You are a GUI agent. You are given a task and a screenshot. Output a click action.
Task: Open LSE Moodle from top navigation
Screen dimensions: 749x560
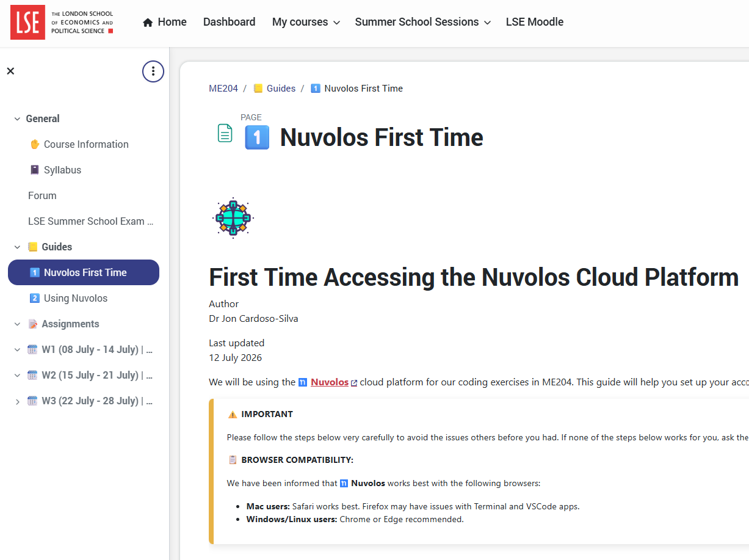point(535,22)
